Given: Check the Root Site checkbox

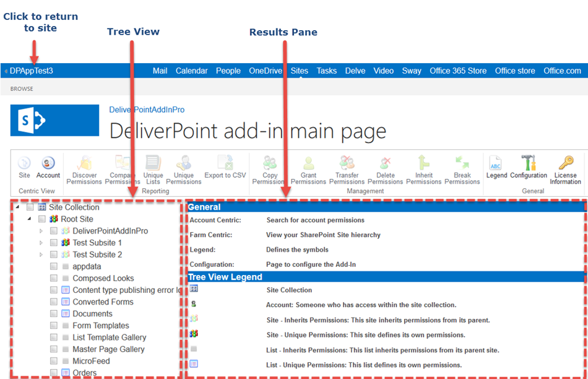Looking at the screenshot, I should point(42,219).
